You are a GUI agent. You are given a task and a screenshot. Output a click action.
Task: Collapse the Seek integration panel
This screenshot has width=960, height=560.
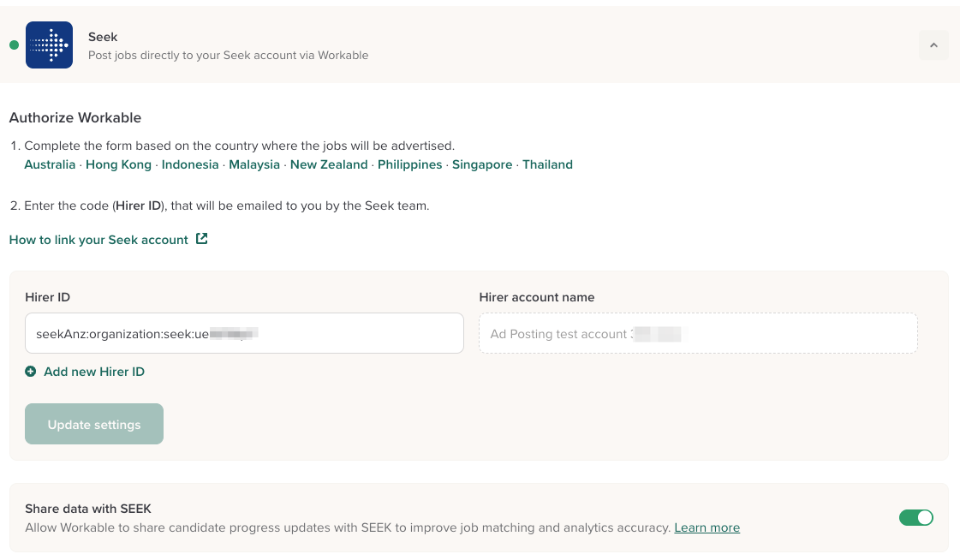[933, 45]
